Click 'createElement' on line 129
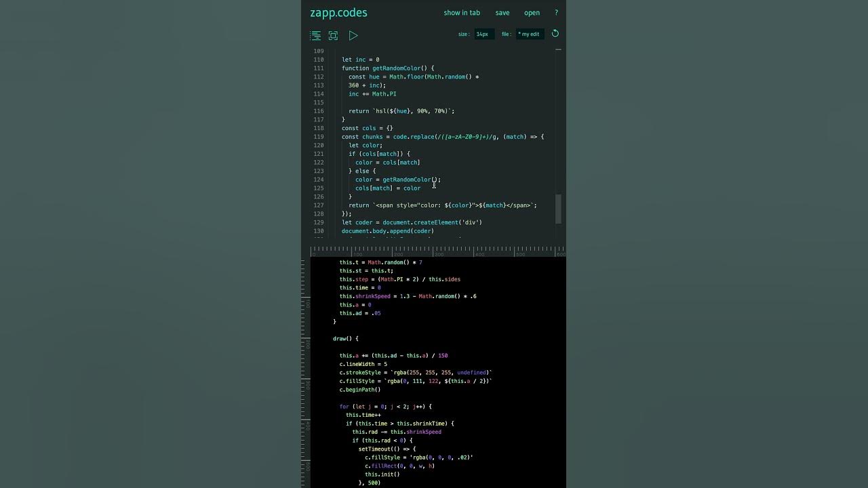 [435, 222]
